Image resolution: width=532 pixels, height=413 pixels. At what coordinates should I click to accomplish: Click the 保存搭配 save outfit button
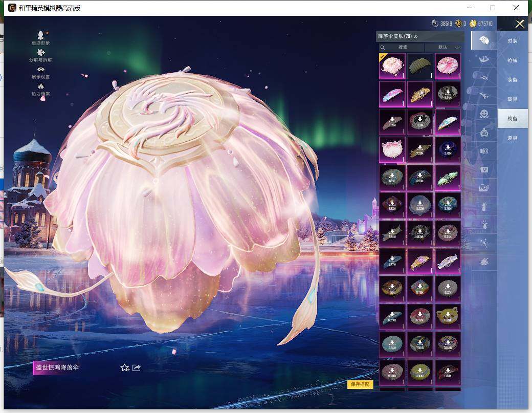360,384
